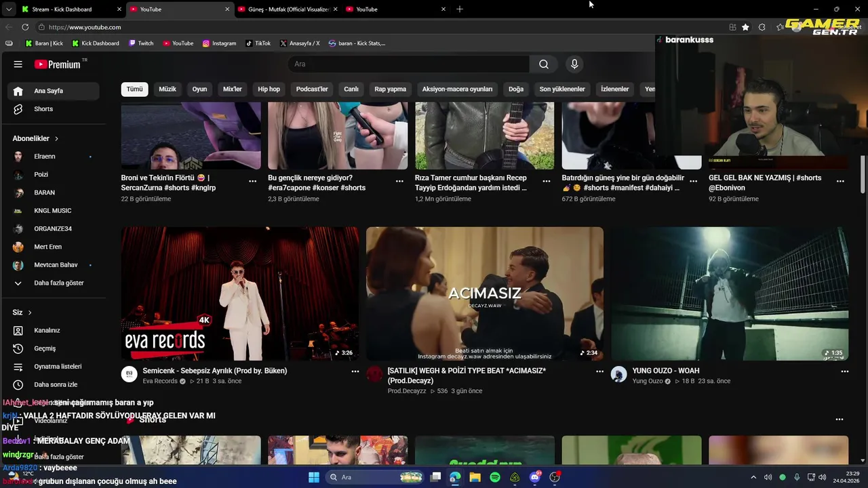Switch to Stream - Kick Dashboard tab
Screen dimensions: 868x488
click(66, 9)
